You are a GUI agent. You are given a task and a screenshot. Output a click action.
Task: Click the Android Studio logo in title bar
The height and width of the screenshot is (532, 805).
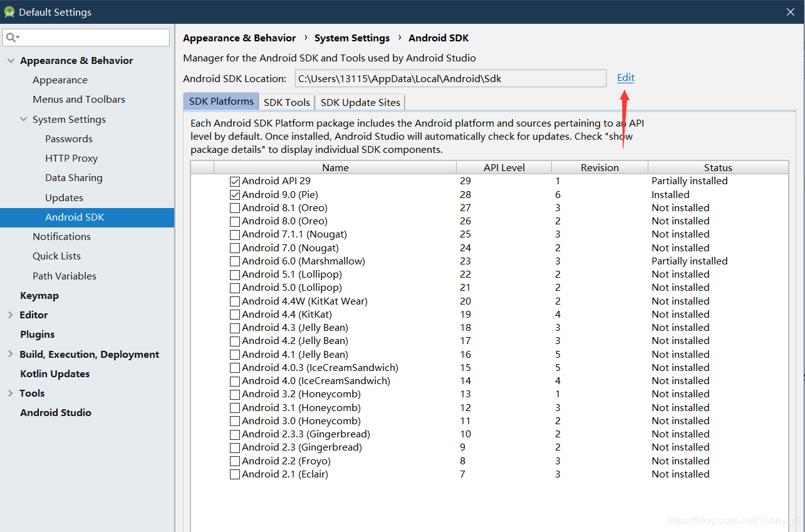coord(9,12)
